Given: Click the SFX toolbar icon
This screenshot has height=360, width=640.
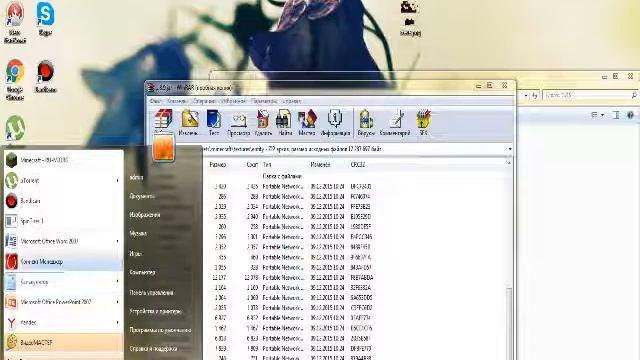Looking at the screenshot, I should (423, 122).
